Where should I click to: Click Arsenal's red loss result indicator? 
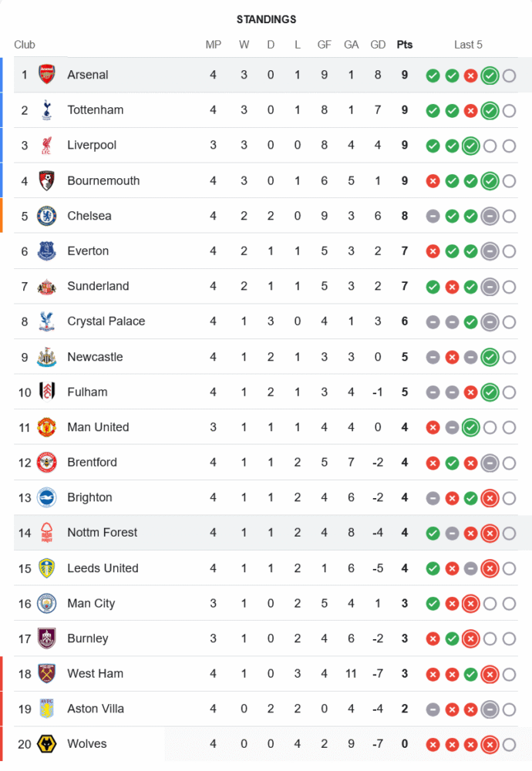point(470,76)
